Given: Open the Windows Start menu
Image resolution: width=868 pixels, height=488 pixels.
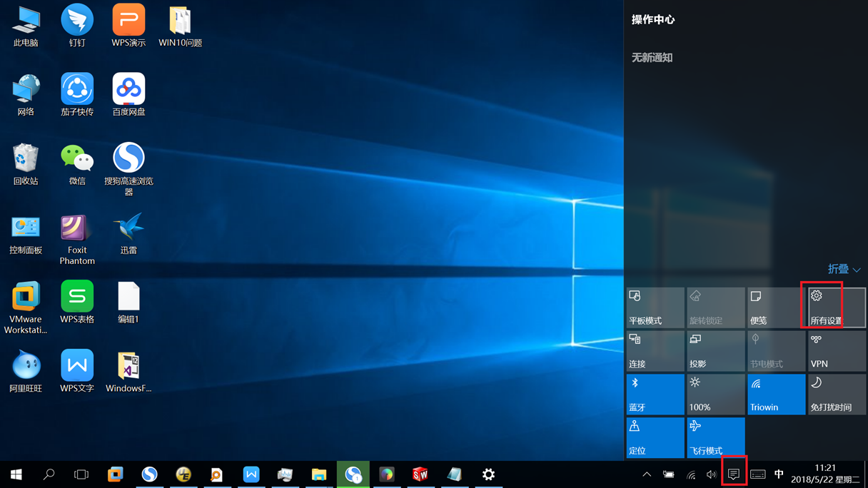Looking at the screenshot, I should [x=16, y=474].
